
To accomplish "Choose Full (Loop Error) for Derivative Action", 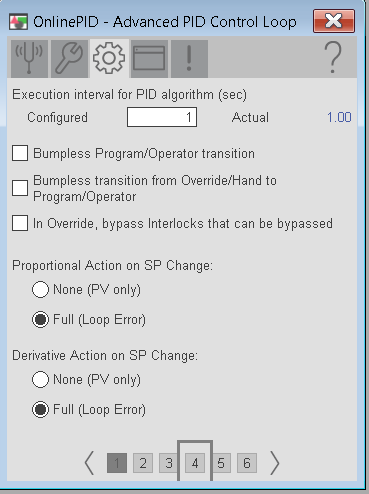I will pos(40,409).
